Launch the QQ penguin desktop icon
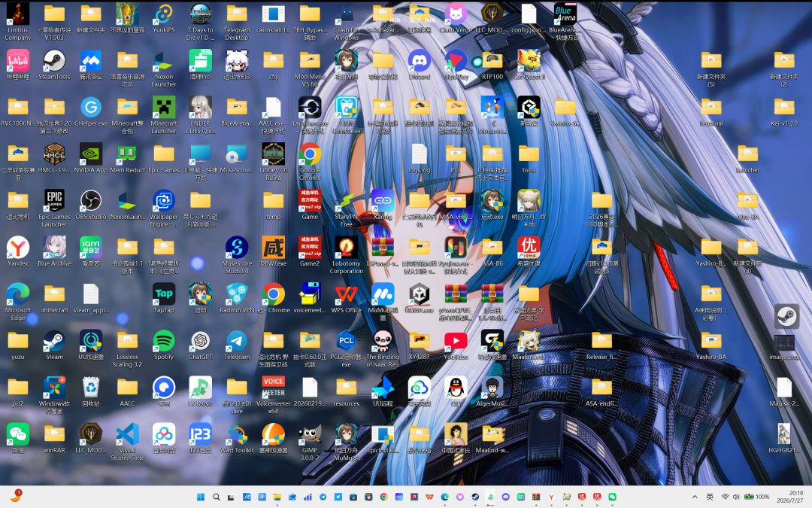812x508 pixels. pos(456,391)
